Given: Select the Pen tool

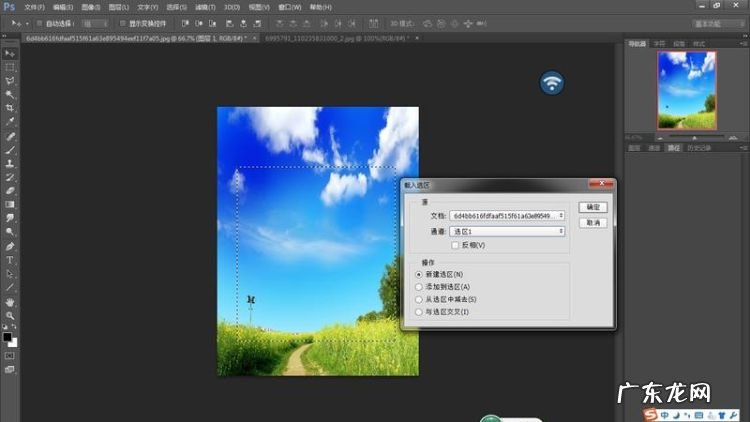Looking at the screenshot, I should (x=11, y=245).
